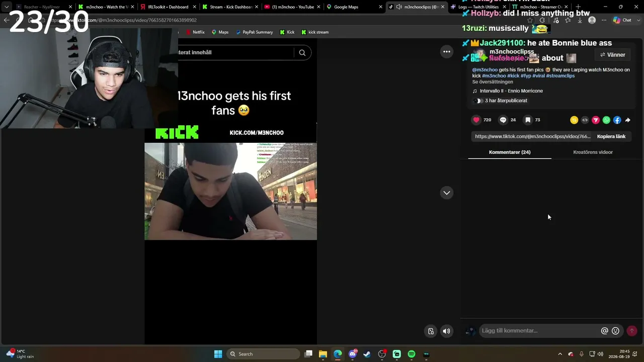Play the TikTok video thumbnail

coord(231,191)
